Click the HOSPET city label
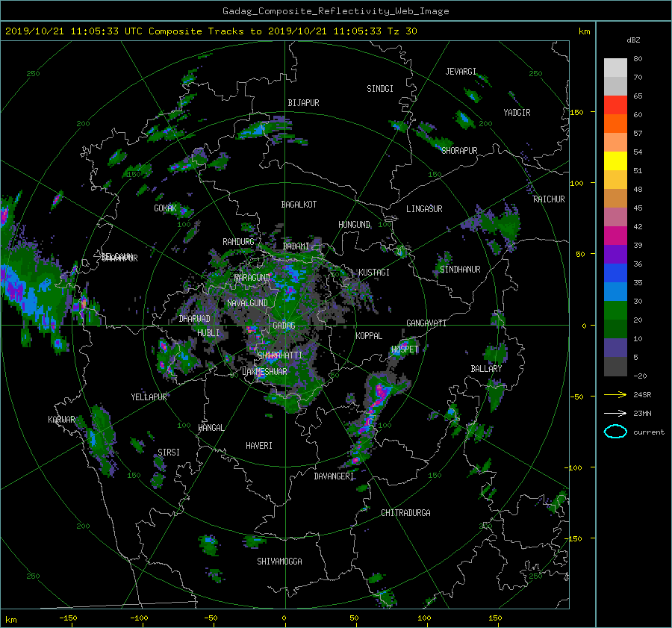The image size is (672, 628). click(405, 349)
